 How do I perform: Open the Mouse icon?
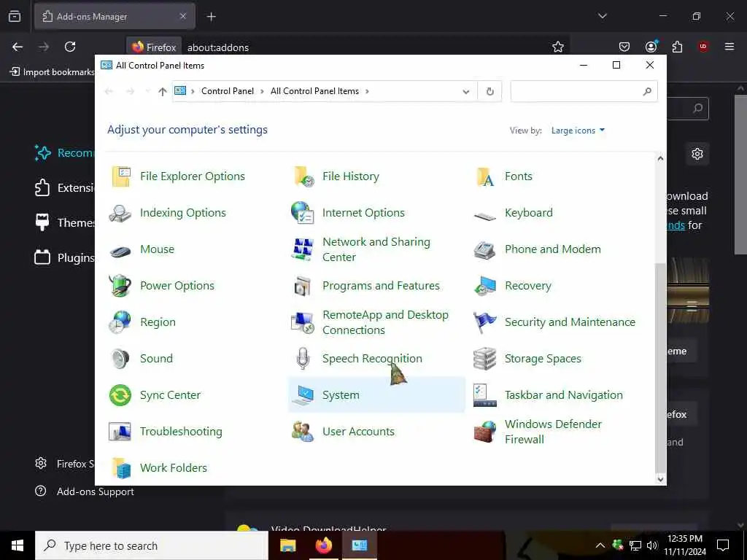pyautogui.click(x=120, y=251)
